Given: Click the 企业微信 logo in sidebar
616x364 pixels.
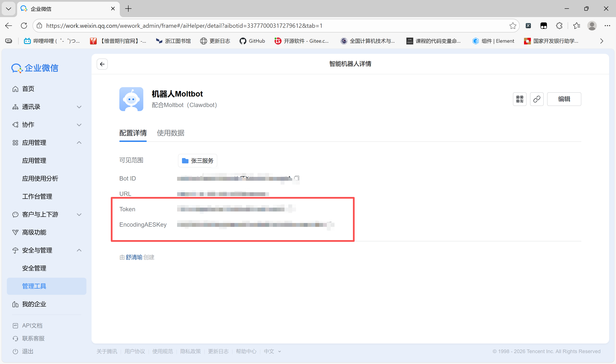Looking at the screenshot, I should click(x=35, y=68).
